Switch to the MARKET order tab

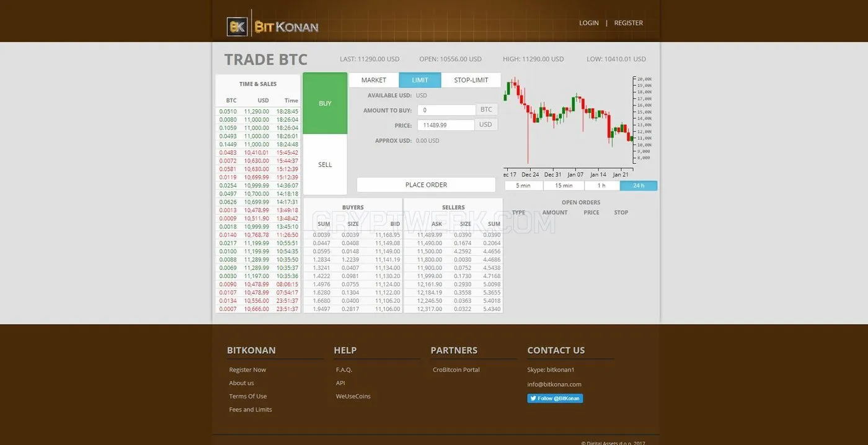[x=374, y=80]
